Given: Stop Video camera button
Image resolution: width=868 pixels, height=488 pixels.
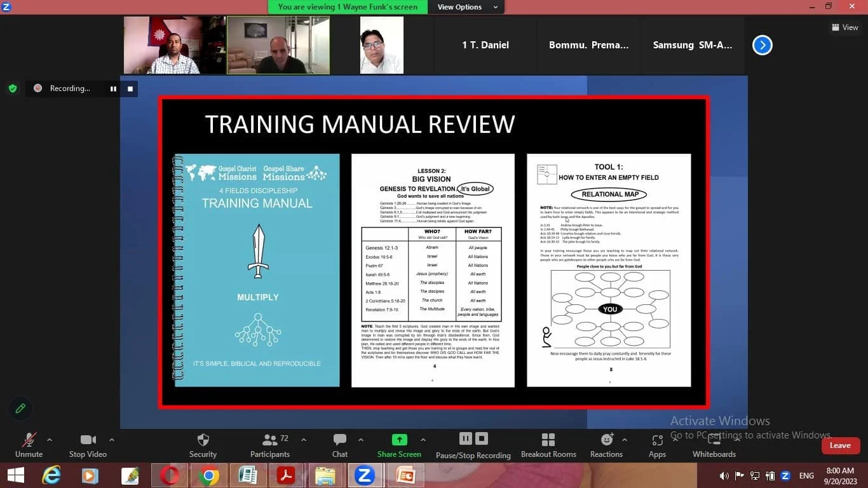Looking at the screenshot, I should (88, 445).
